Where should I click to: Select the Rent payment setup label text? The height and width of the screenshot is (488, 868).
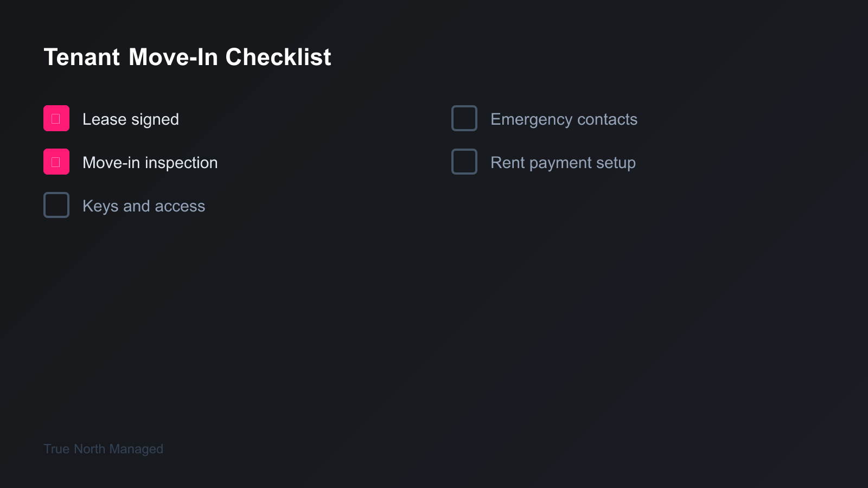tap(563, 162)
